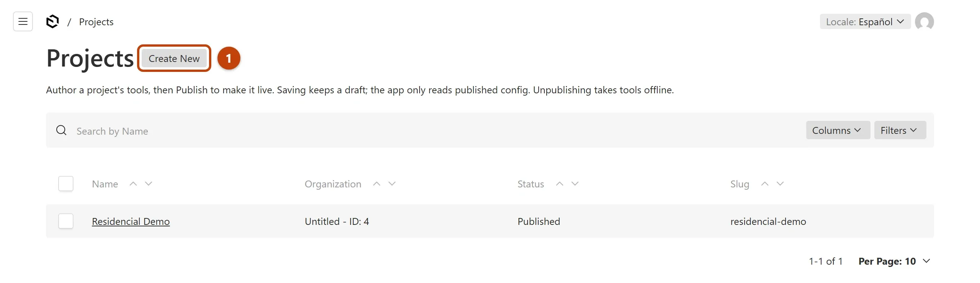Expand the Filters dropdown
Image resolution: width=980 pixels, height=283 pixels.
click(x=900, y=130)
